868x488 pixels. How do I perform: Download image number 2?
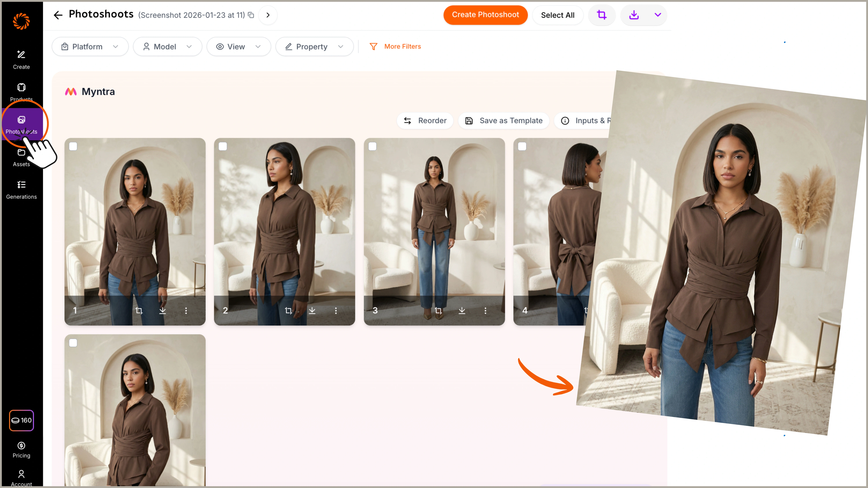312,311
